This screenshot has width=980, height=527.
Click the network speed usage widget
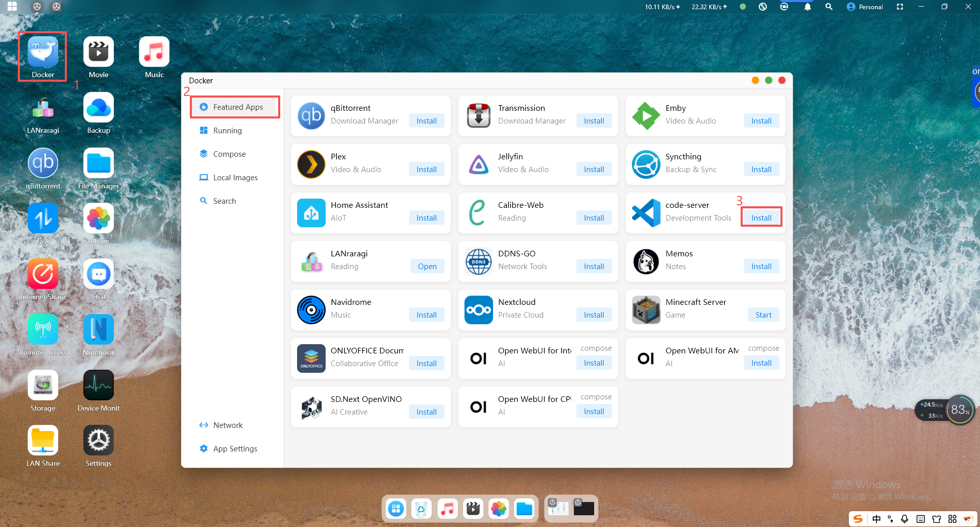point(945,410)
